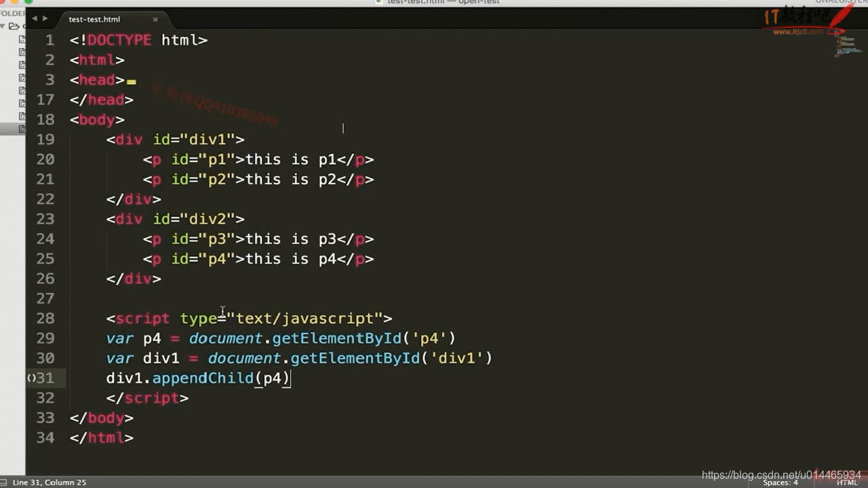Click the closing body tag on line 33
Image resolution: width=868 pixels, height=488 pixels.
click(102, 418)
